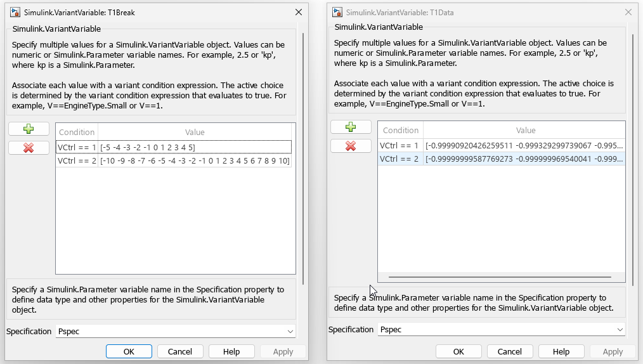Click the Value column header in T1Break

195,132
